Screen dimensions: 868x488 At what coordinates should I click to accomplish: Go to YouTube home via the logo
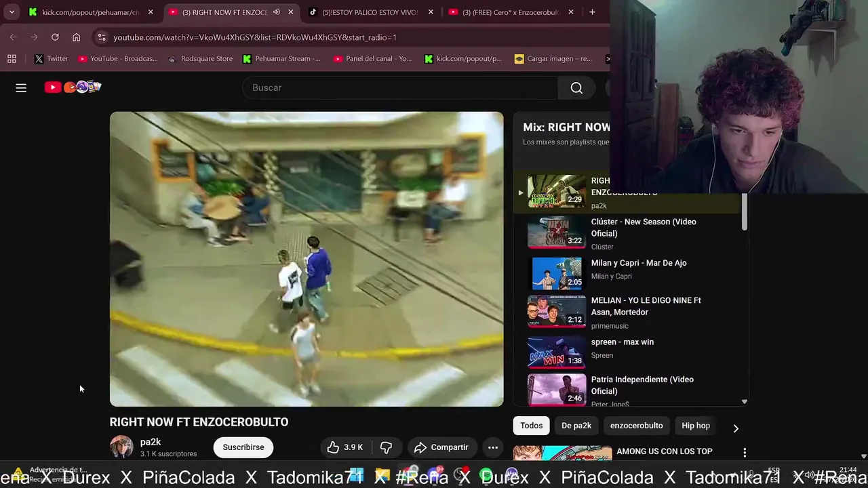73,87
